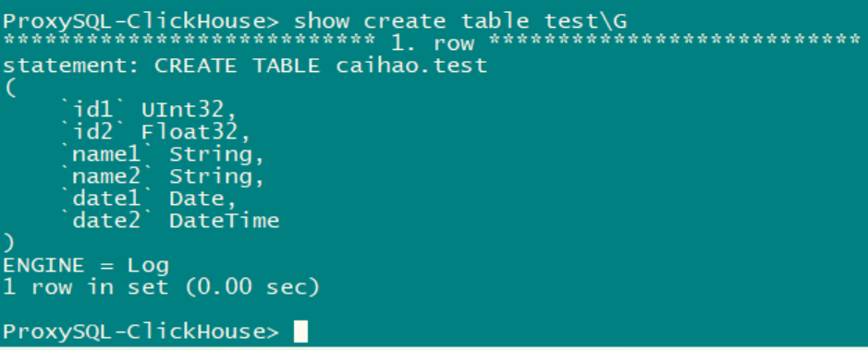Click the DateTime type text

[225, 221]
